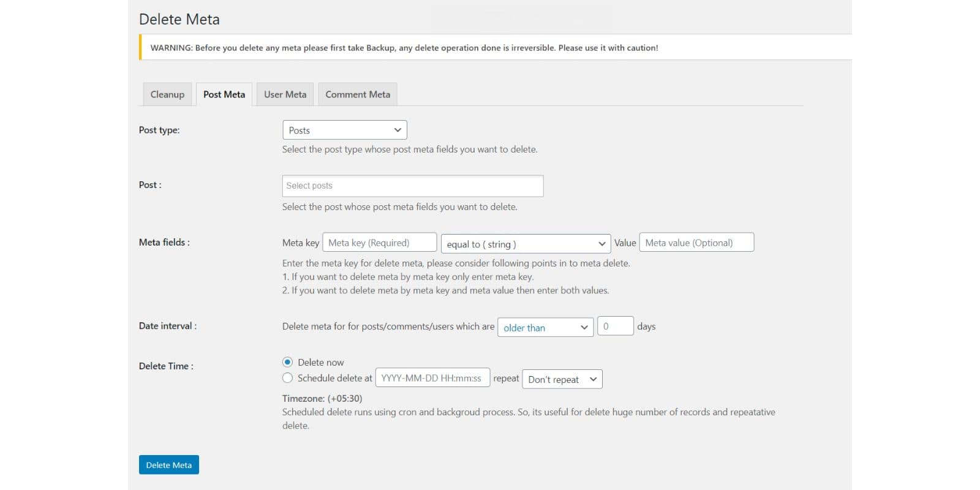
Task: Open the Don't repeat dropdown
Action: pos(562,379)
